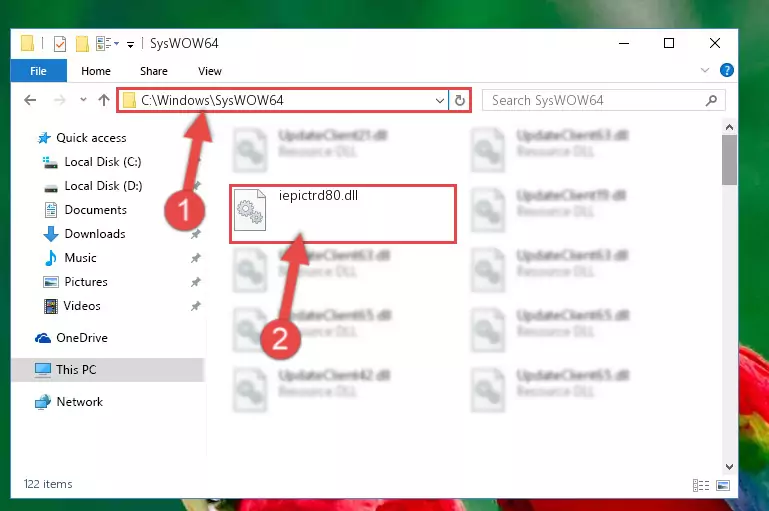Minimize the SysWOW64 window
The height and width of the screenshot is (511, 769).
(x=624, y=43)
